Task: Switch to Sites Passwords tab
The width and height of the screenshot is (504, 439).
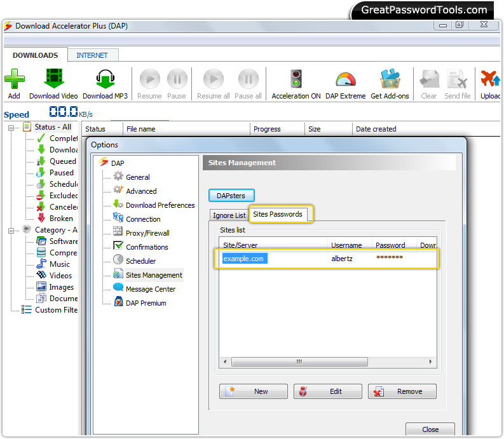Action: point(278,214)
